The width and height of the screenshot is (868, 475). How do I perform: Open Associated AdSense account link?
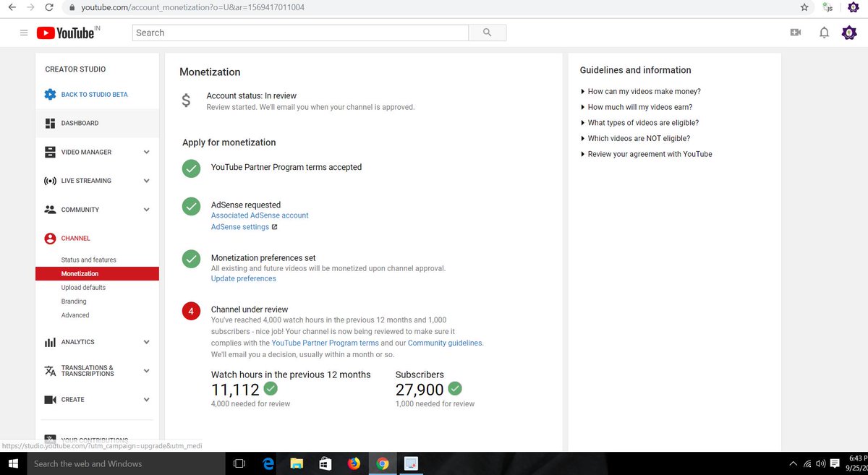click(260, 215)
